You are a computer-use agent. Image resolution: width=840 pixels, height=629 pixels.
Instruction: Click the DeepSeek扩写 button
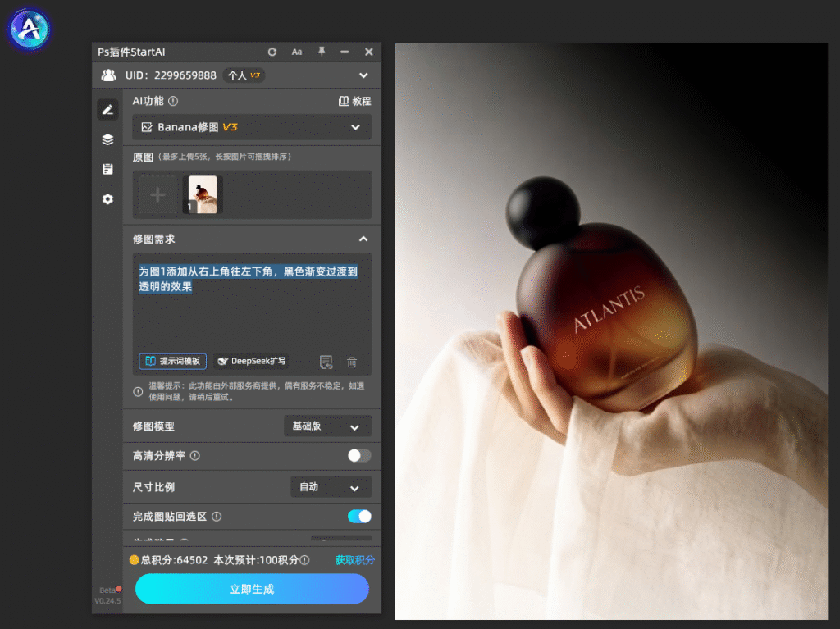click(252, 361)
